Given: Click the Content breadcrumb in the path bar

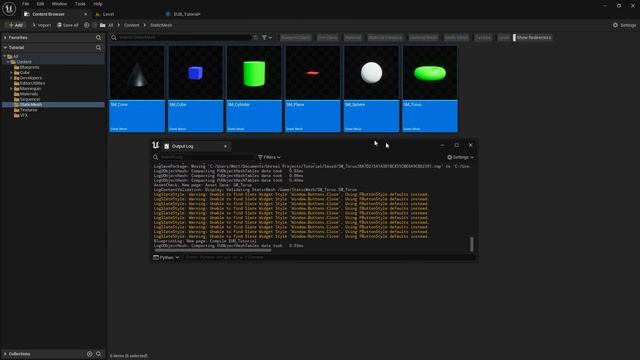Looking at the screenshot, I should pos(131,25).
